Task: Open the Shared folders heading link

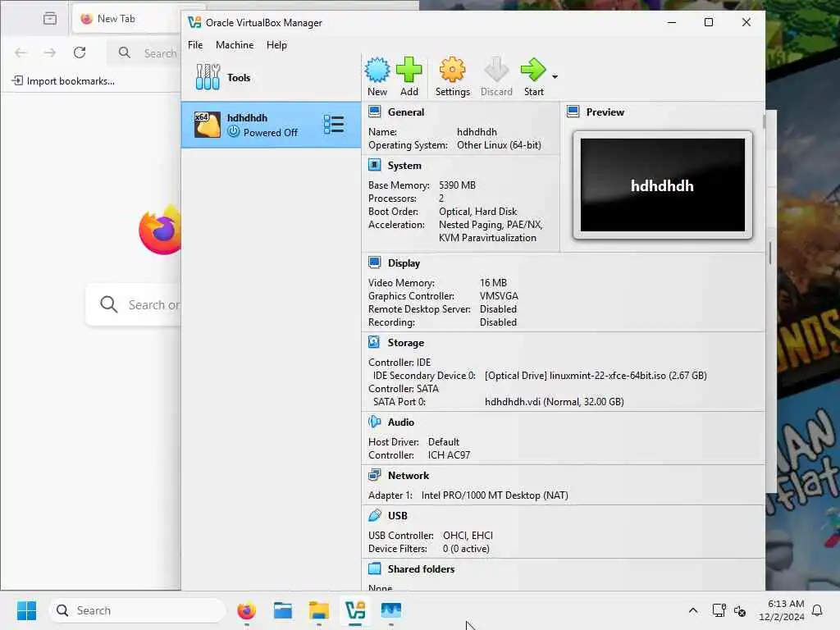Action: click(x=421, y=569)
